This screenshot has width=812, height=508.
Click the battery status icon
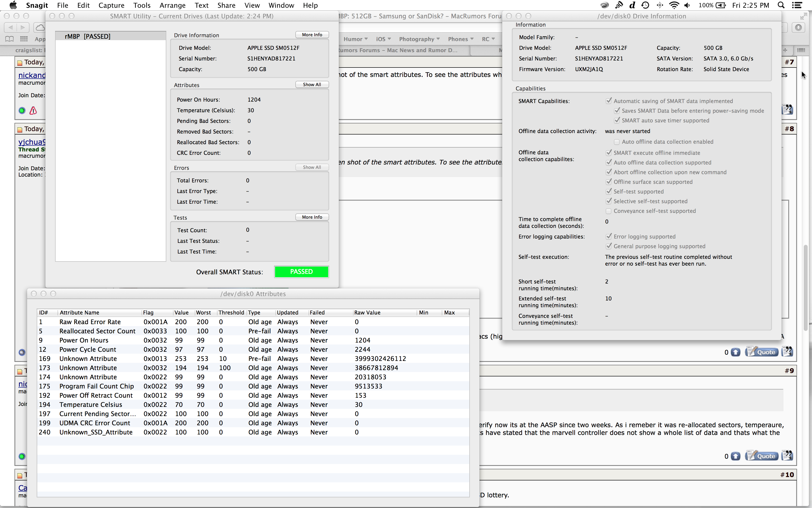(721, 5)
